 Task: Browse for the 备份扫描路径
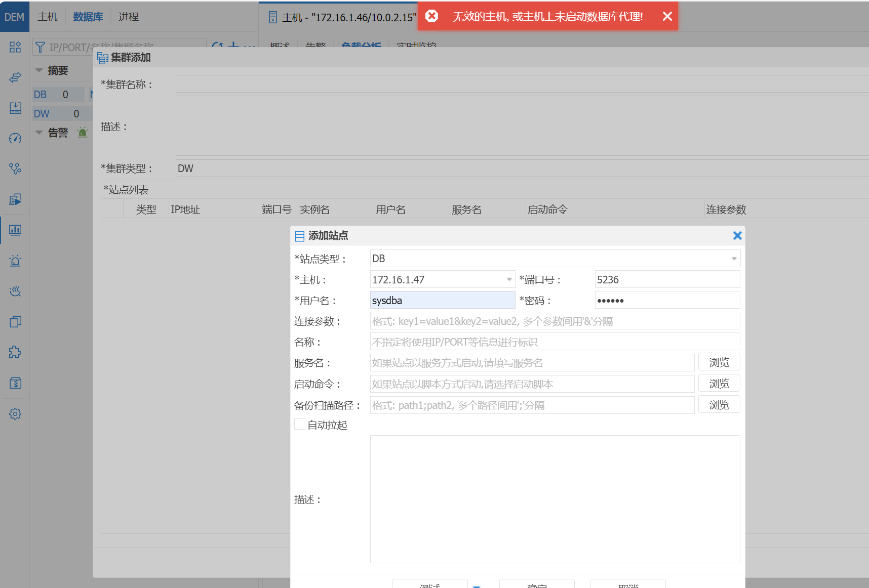[719, 405]
